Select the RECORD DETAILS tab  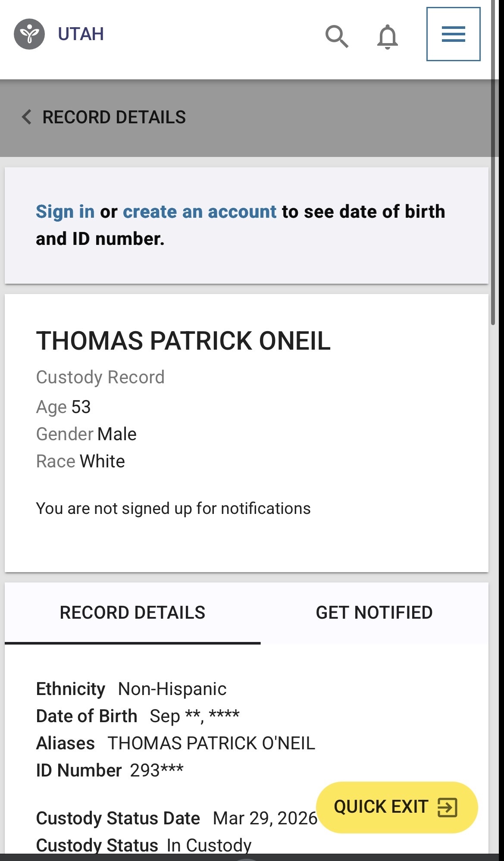coord(132,613)
